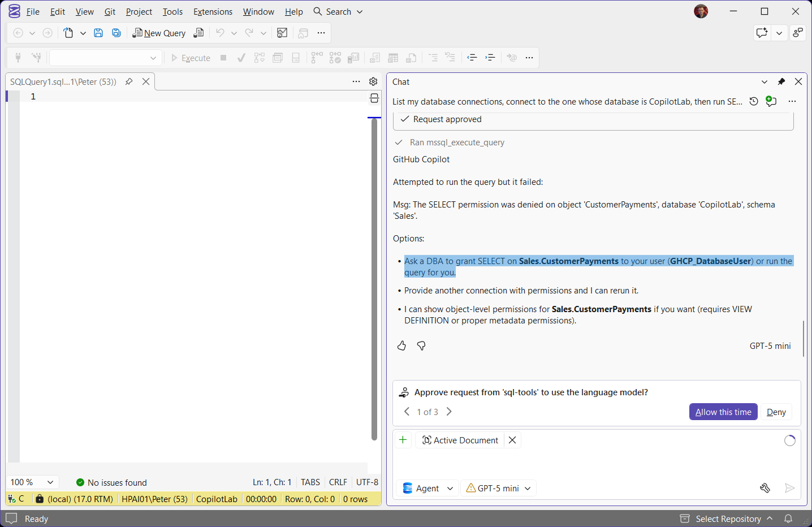Open the database selector combo box
Viewport: 812px width, 527px height.
click(106, 58)
